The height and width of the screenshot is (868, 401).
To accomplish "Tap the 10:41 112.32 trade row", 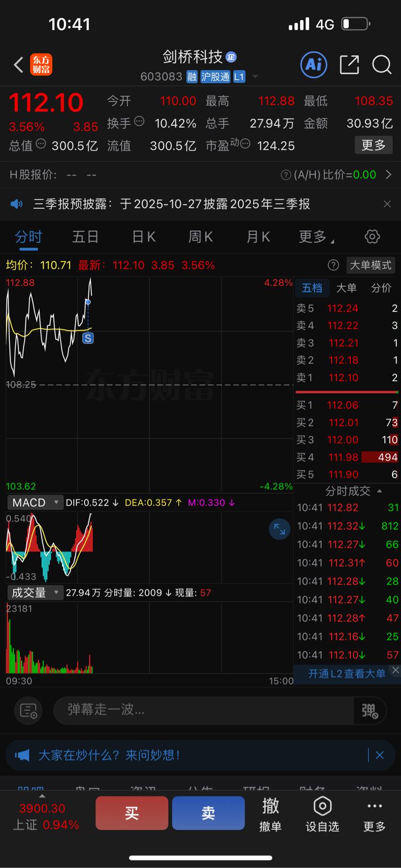I will 347,526.
